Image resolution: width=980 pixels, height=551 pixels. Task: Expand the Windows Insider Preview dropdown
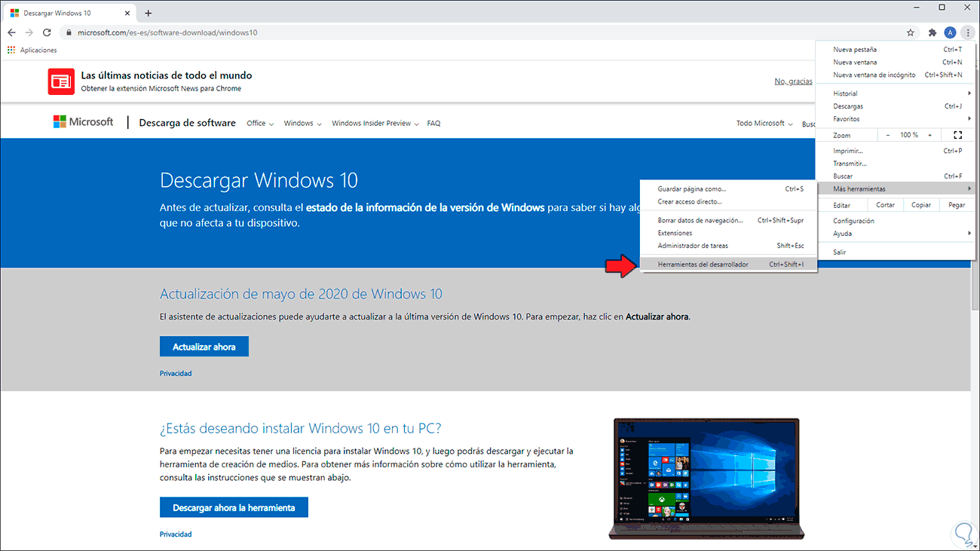pyautogui.click(x=375, y=123)
